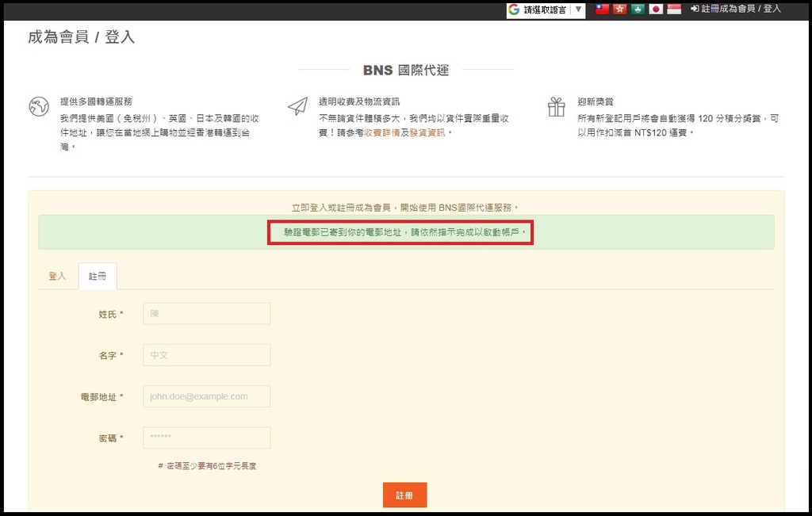Open the 收費詳情 link
This screenshot has width=812, height=516.
(x=381, y=132)
